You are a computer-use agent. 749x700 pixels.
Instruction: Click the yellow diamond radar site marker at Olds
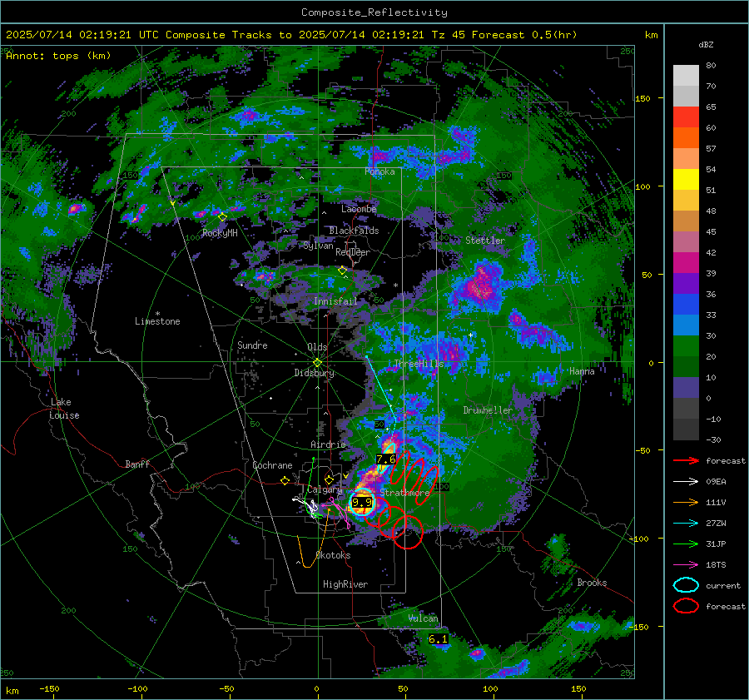[x=317, y=362]
